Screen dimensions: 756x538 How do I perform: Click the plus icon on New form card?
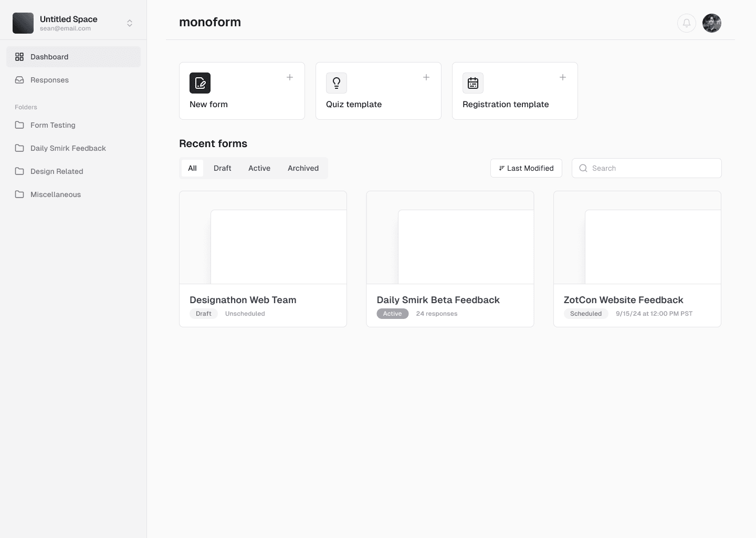point(289,77)
